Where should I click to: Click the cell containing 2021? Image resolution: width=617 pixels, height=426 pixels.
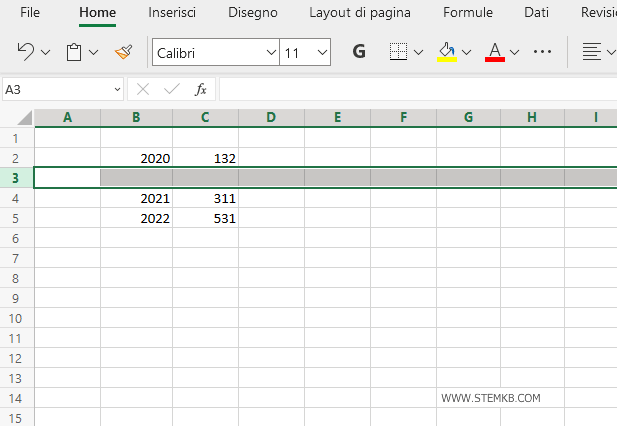(137, 198)
